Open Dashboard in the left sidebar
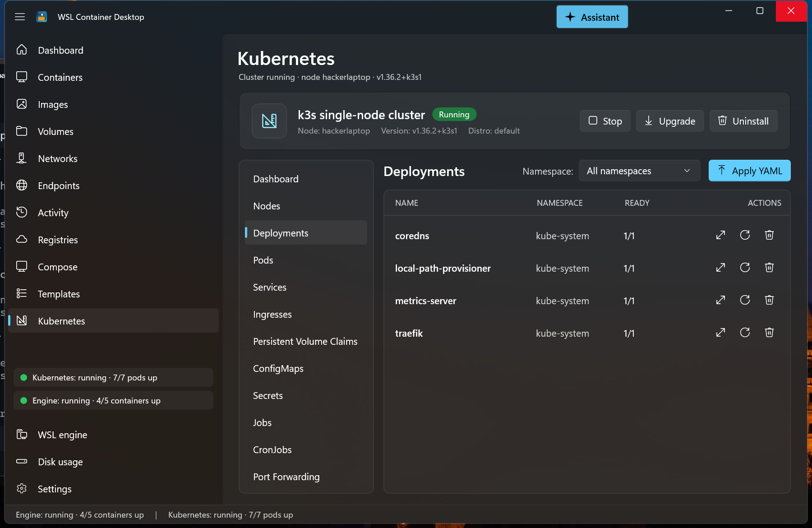 (x=113, y=50)
